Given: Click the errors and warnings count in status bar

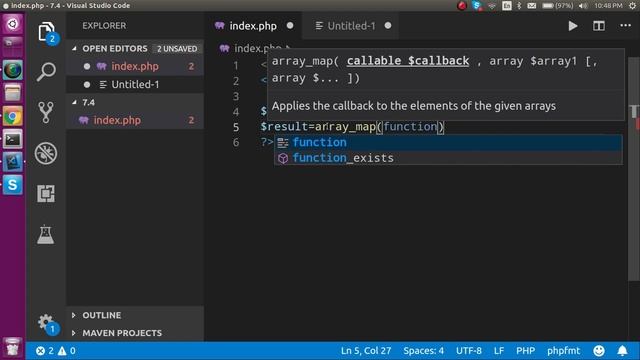Looking at the screenshot, I should pyautogui.click(x=56, y=351).
